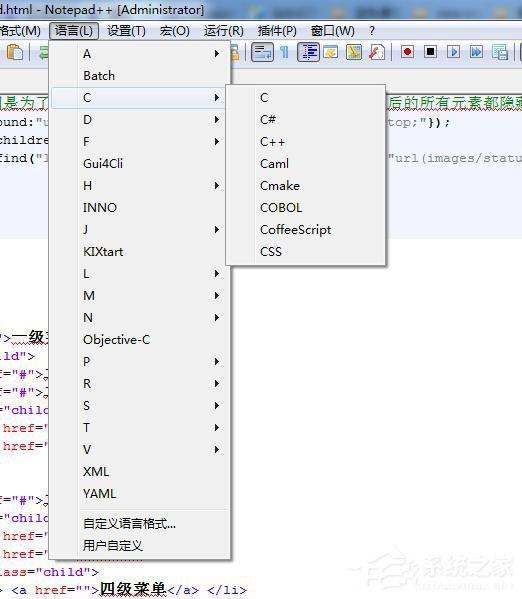Choose COBOL in the submenu

coord(306,207)
